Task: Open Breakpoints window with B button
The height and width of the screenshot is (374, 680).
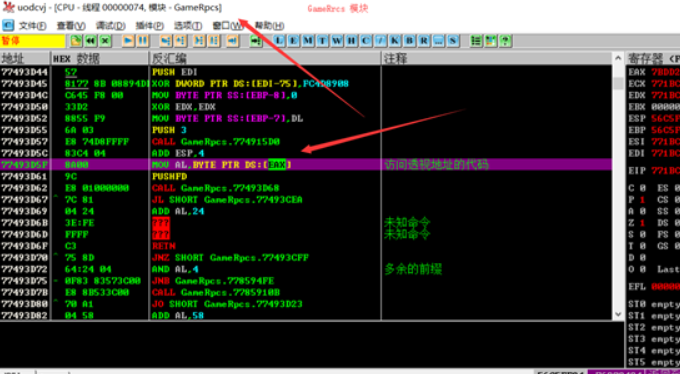Action: point(409,41)
